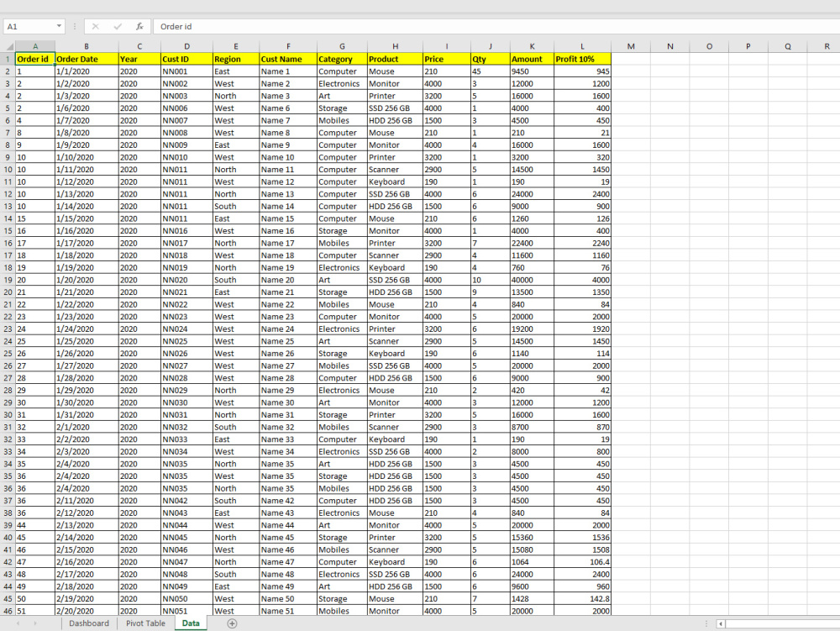
Task: Select row 1 header
Action: 8,59
